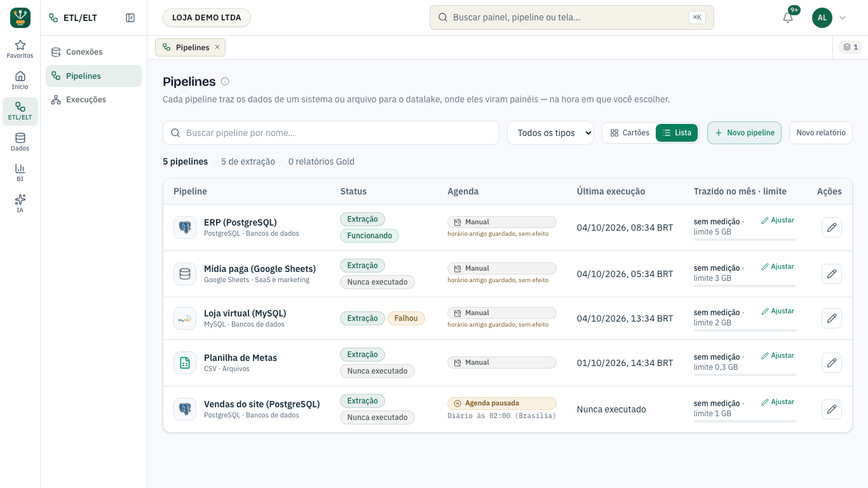
Task: Click the Mídia paga usage limit bar
Action: pos(745,286)
